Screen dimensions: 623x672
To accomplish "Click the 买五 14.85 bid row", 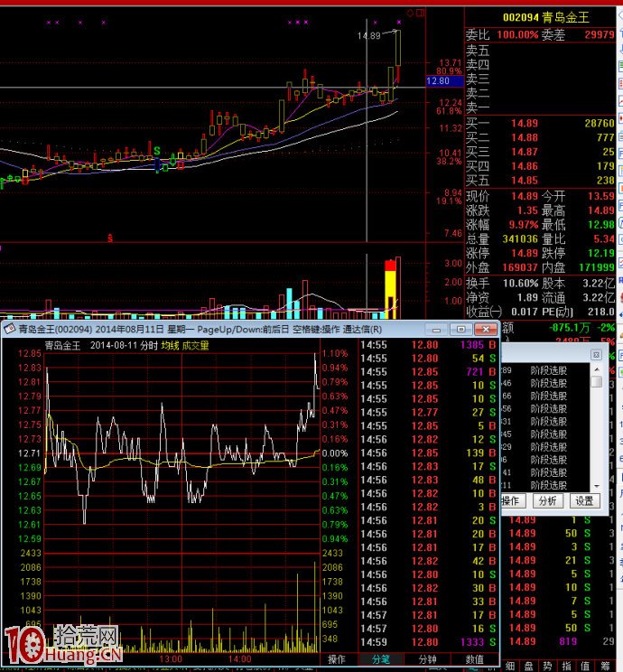I will [540, 180].
